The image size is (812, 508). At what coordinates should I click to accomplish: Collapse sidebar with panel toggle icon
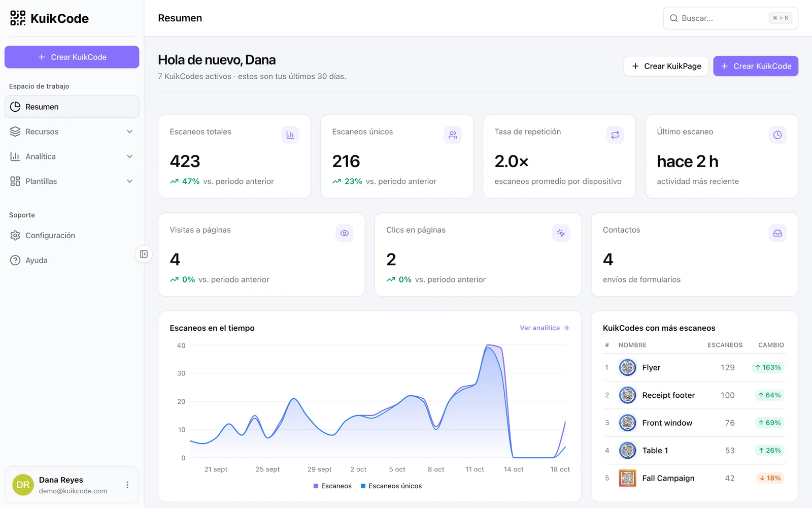click(x=144, y=254)
